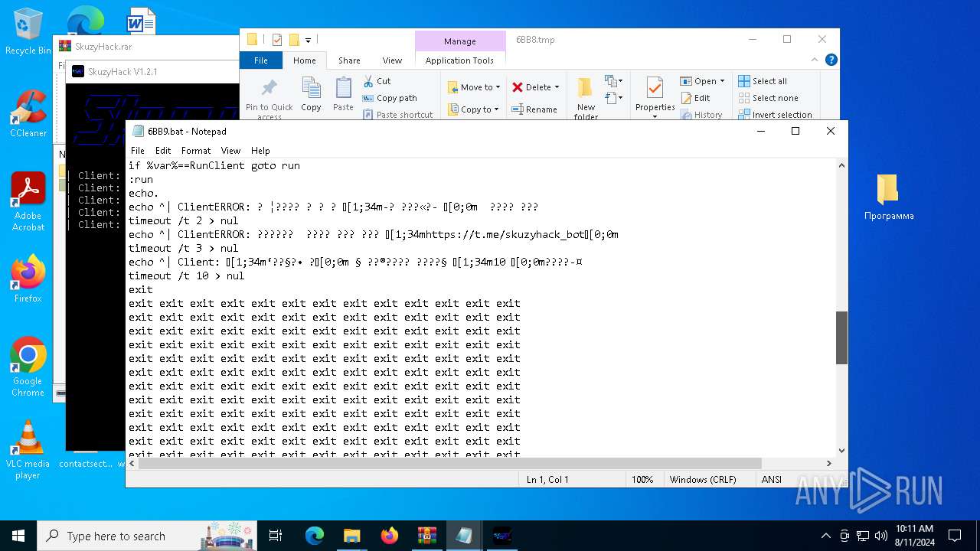The image size is (980, 551).
Task: Expand the Delete dropdown arrow
Action: pos(557,87)
